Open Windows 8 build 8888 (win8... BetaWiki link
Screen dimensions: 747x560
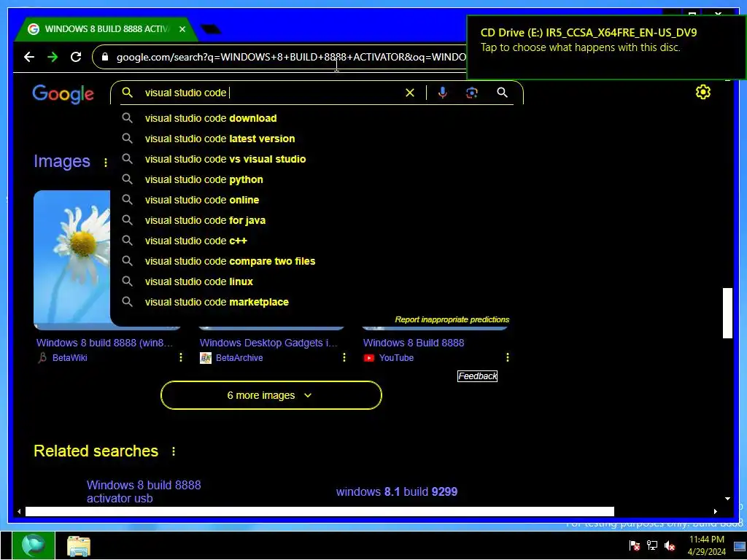point(104,343)
